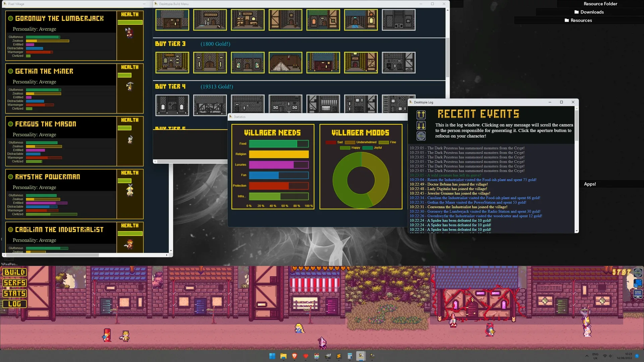This screenshot has width=644, height=362.
Task: Open the BUILD menu button
Action: pyautogui.click(x=14, y=272)
